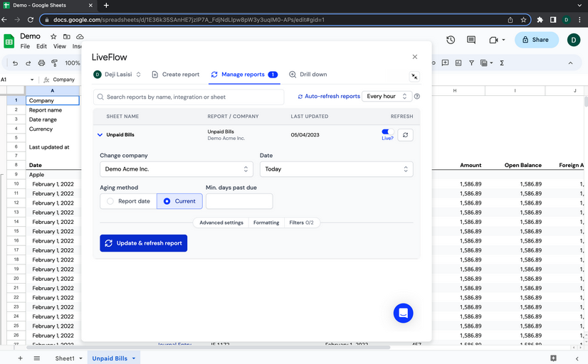Close the LiveFlow panel

pos(415,57)
